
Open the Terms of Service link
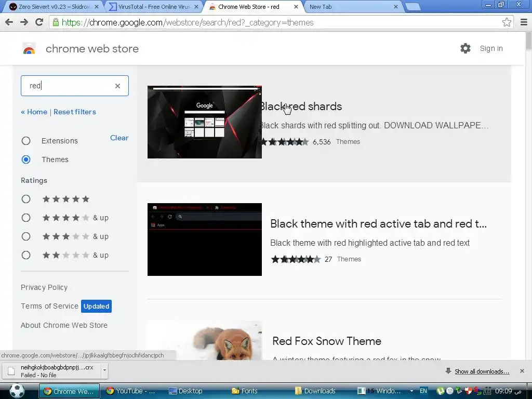[x=49, y=306]
